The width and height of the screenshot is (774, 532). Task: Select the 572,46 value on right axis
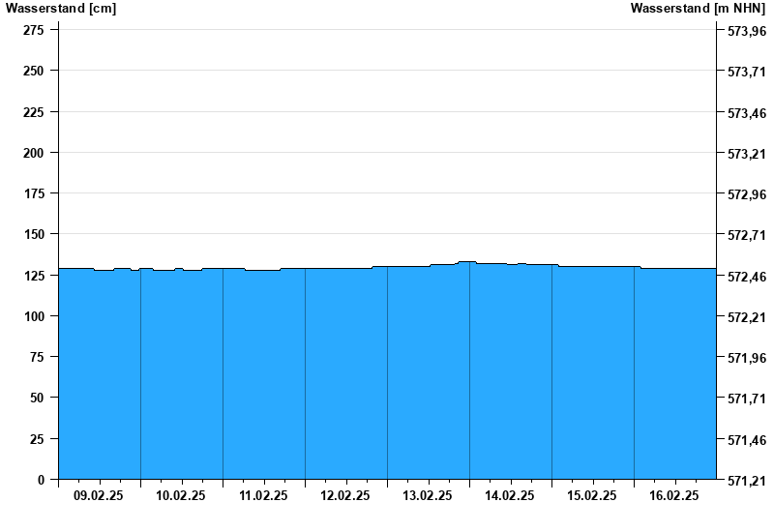point(746,277)
